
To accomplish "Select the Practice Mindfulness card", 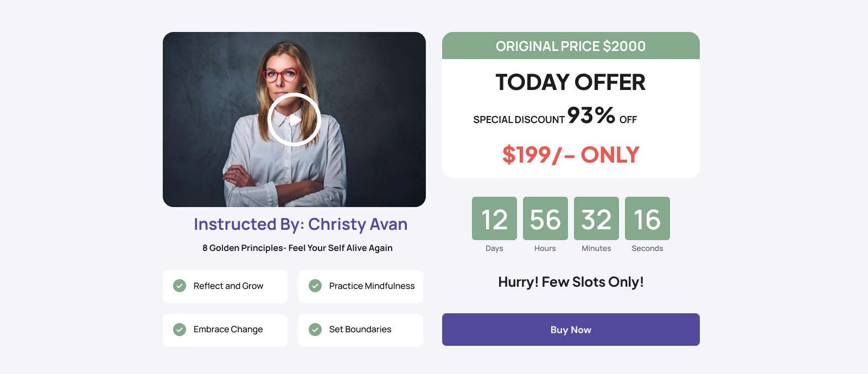I will (361, 286).
